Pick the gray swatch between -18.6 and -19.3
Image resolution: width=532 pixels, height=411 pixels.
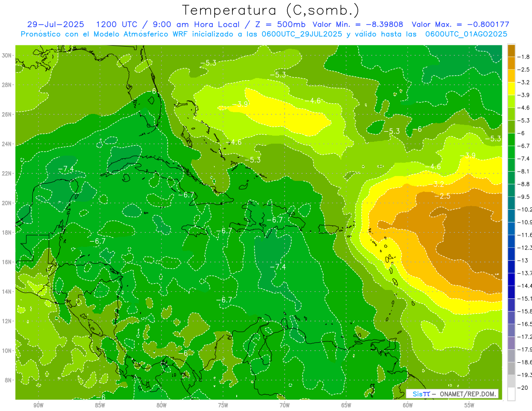[511, 368]
